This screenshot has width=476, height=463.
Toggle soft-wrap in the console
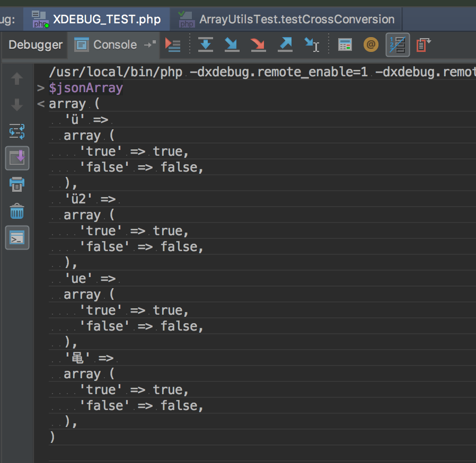coord(17,131)
